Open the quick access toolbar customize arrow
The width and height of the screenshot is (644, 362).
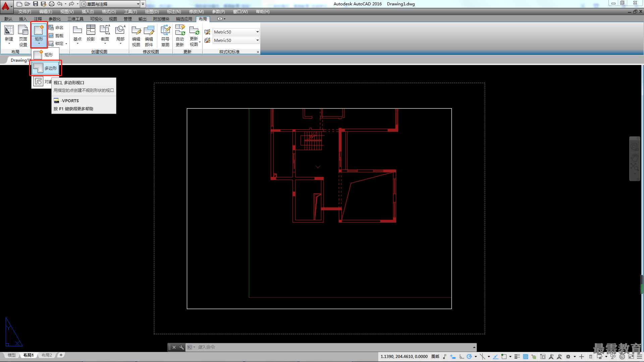143,4
